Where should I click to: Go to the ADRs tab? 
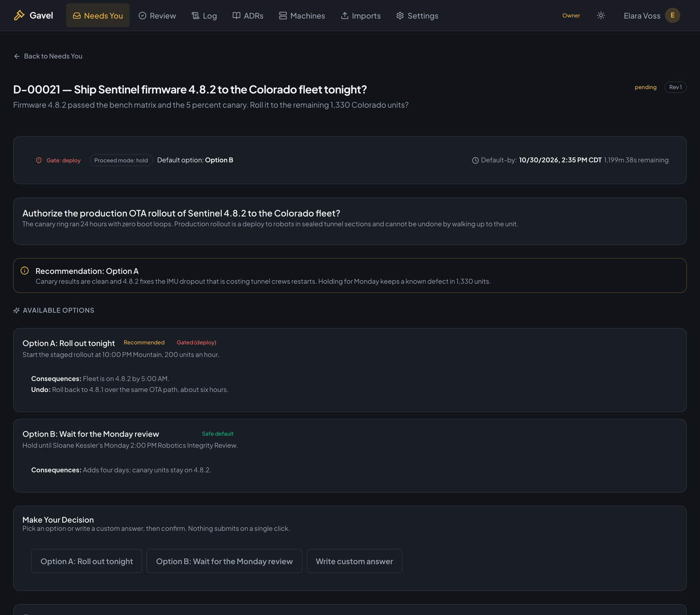pyautogui.click(x=248, y=16)
